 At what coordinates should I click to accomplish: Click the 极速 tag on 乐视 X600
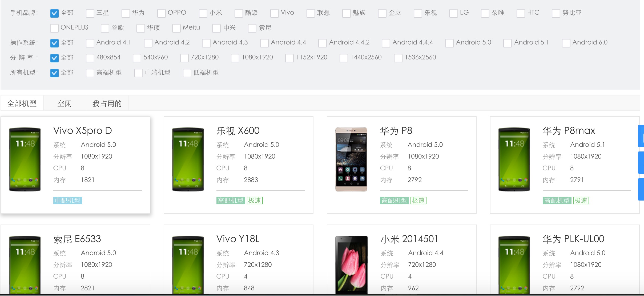(255, 201)
